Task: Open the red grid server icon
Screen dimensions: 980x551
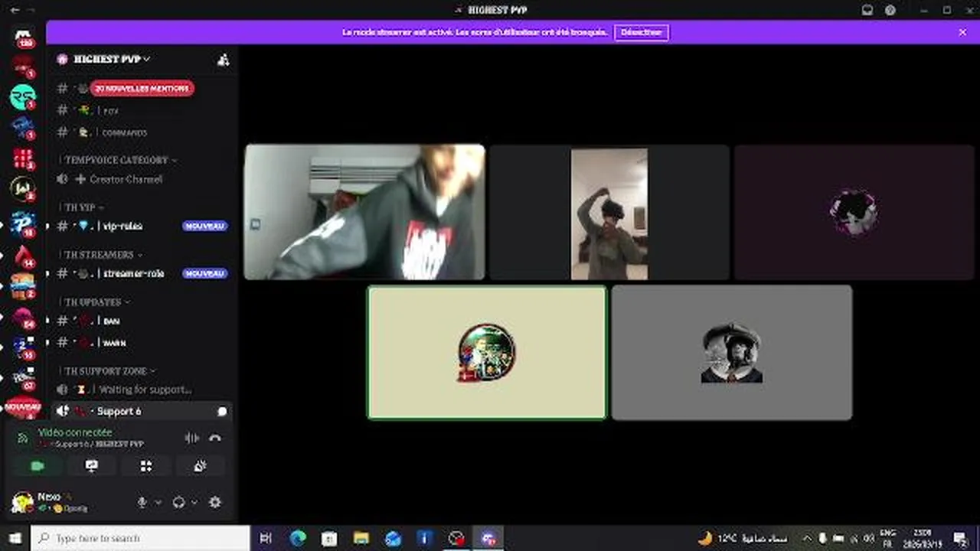Action: tap(23, 158)
